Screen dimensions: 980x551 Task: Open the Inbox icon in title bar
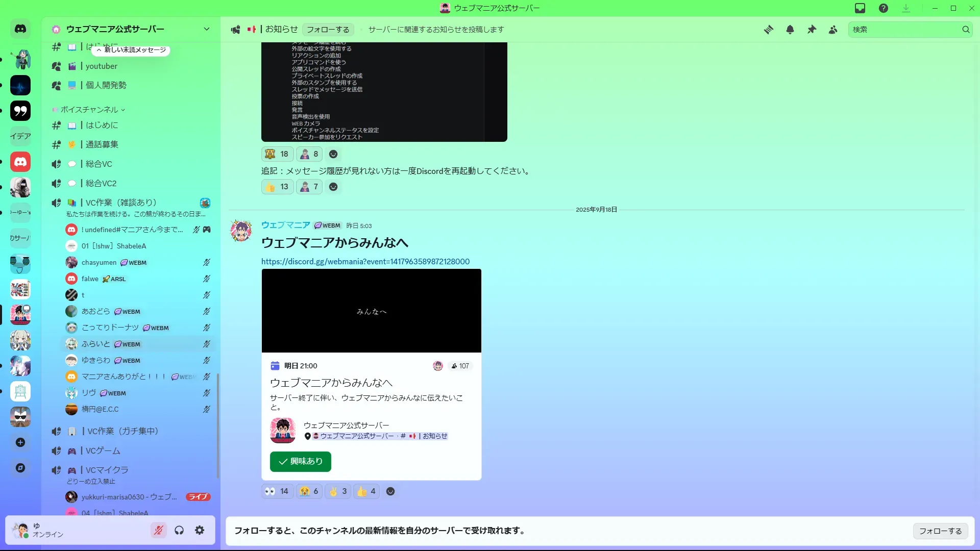tap(860, 8)
